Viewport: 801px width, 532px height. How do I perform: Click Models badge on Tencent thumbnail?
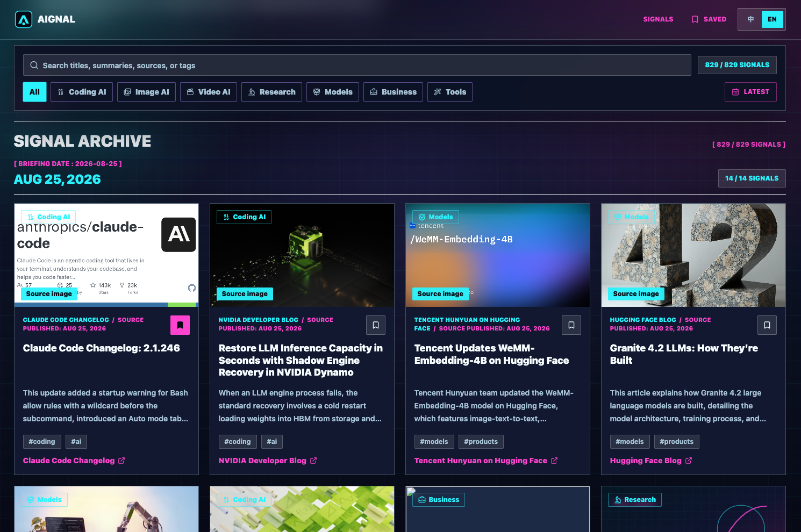coord(435,217)
